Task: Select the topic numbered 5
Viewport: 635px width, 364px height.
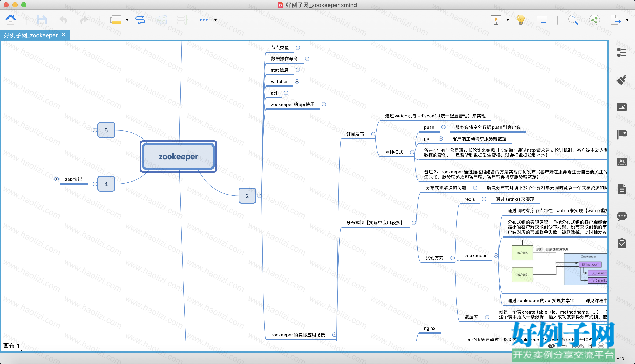Action: [x=106, y=130]
